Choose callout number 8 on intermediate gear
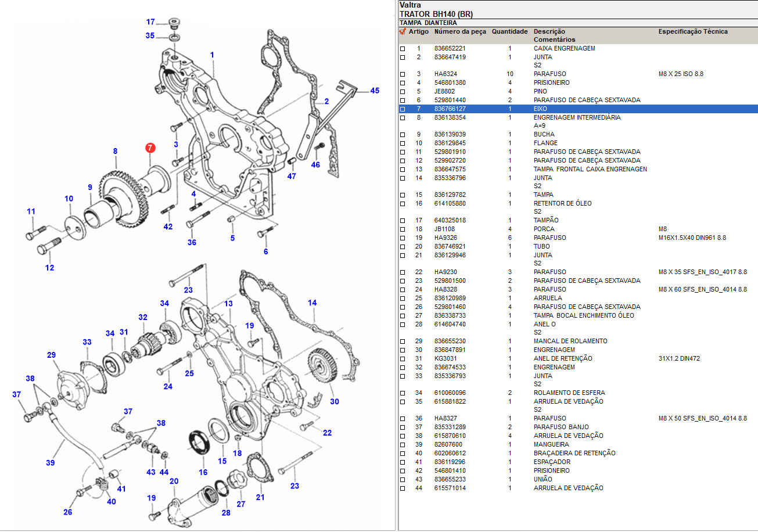The image size is (758, 532). (x=115, y=151)
